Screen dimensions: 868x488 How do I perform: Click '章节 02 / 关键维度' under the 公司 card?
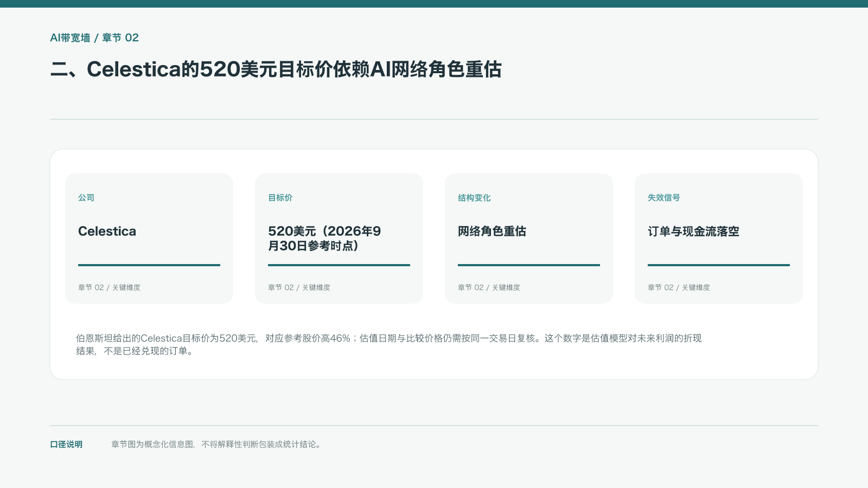pos(109,287)
